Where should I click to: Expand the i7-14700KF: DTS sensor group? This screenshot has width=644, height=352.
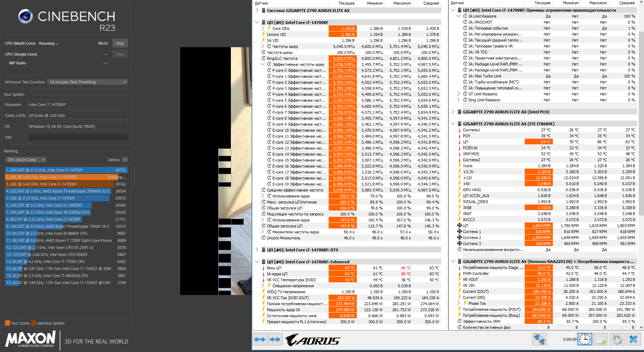point(257,250)
